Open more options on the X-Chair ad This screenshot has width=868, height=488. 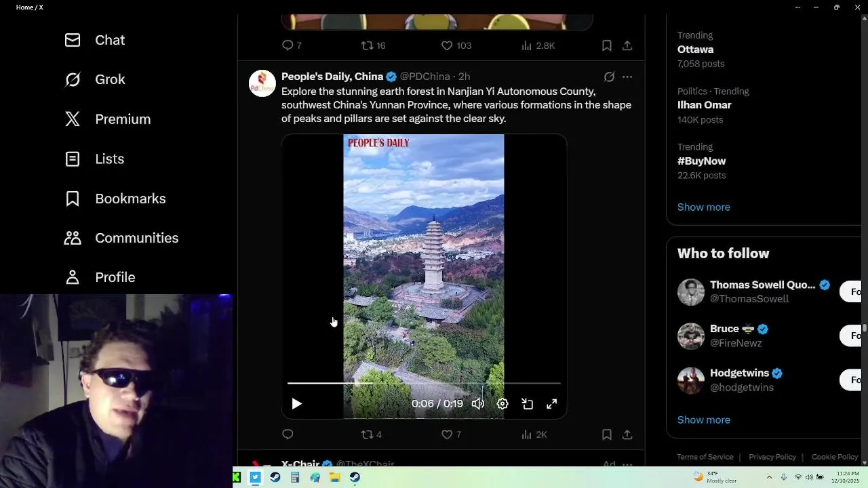(627, 464)
